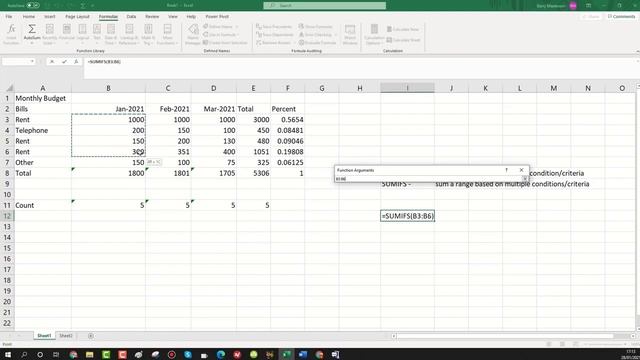The image size is (640, 360).
Task: Open the Watch Window
Action: point(350,34)
